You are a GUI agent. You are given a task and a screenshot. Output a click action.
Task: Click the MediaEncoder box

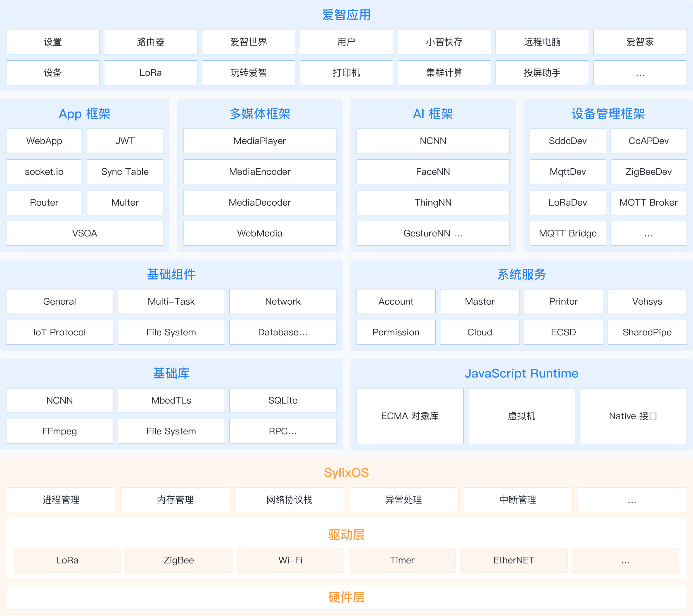(x=260, y=172)
